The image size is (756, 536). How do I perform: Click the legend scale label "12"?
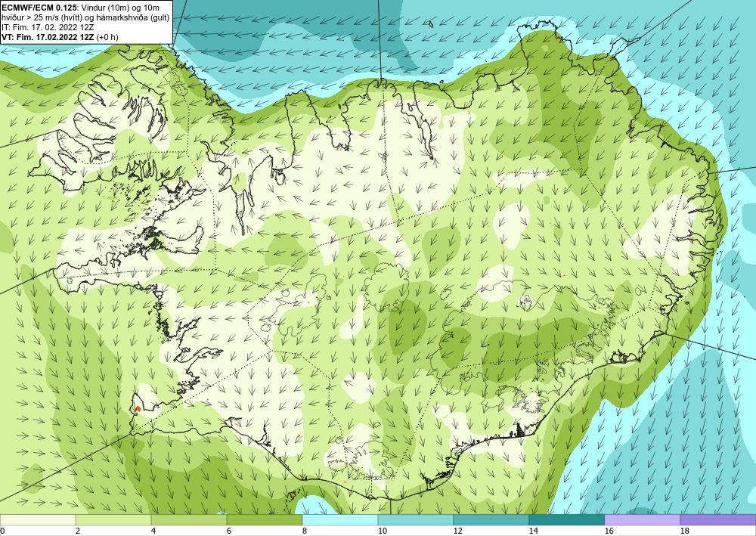[457, 531]
